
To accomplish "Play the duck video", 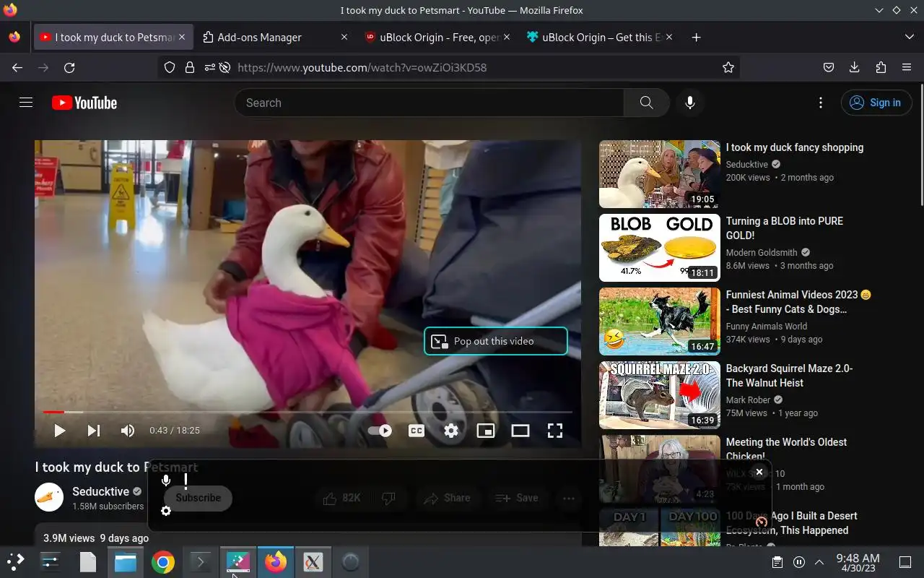I will 59,431.
